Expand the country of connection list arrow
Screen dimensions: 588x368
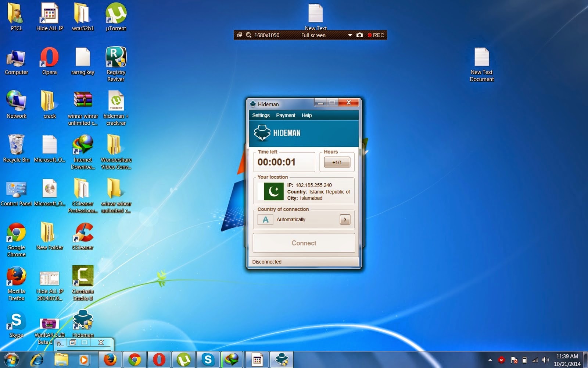pyautogui.click(x=345, y=219)
